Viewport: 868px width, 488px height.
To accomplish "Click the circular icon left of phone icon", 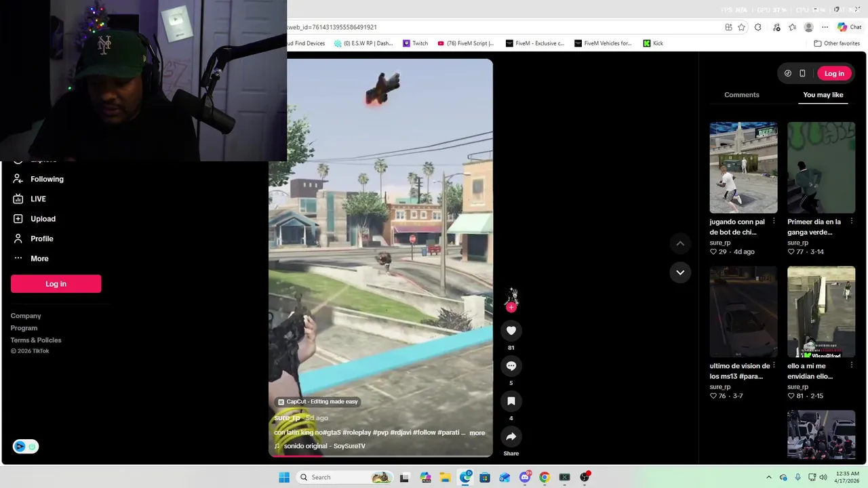I will [x=787, y=73].
